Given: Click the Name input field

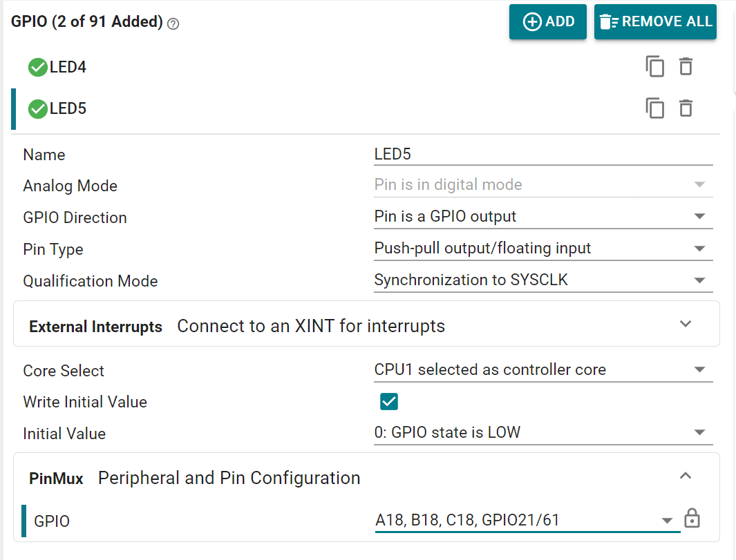Looking at the screenshot, I should pyautogui.click(x=542, y=155).
